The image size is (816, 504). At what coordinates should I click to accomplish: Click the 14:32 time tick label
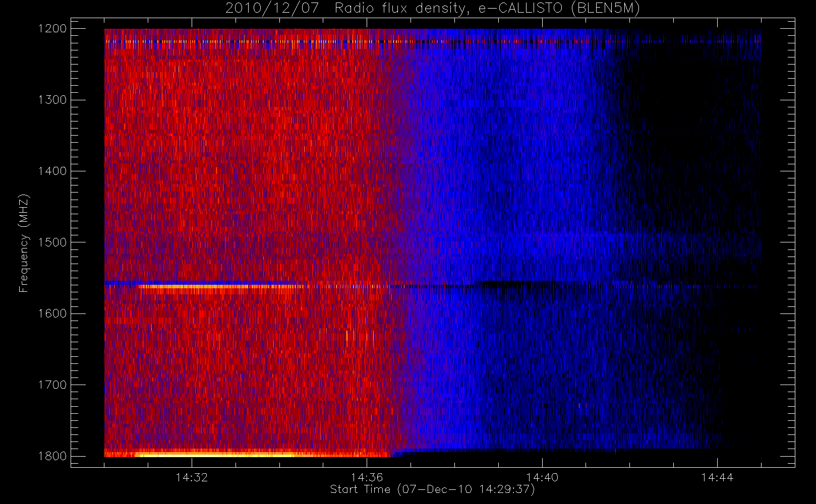pos(192,477)
